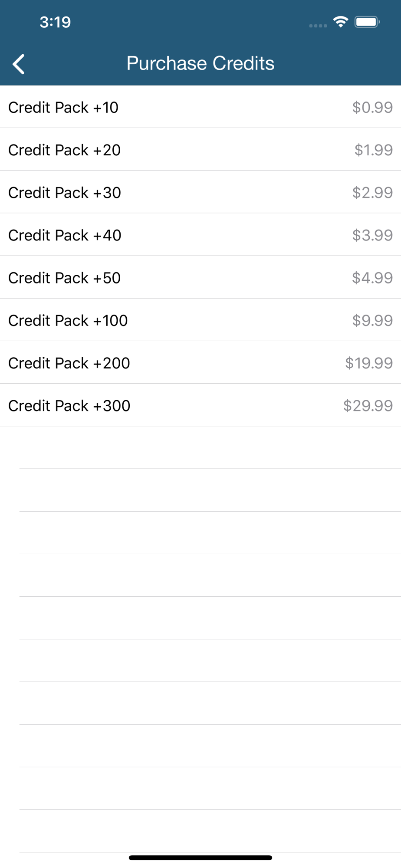Tap the $0.99 price label
This screenshot has height=868, width=401.
pos(372,107)
